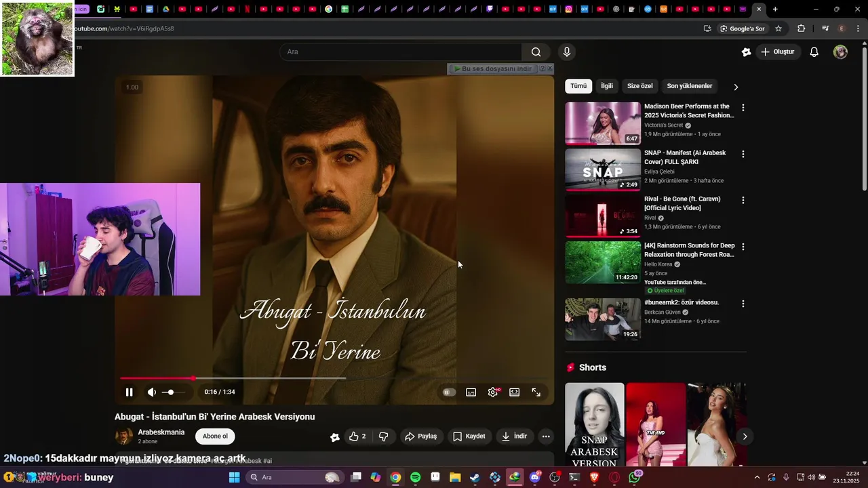The image size is (868, 488).
Task: Open File Explorer from the taskbar
Action: [x=455, y=477]
